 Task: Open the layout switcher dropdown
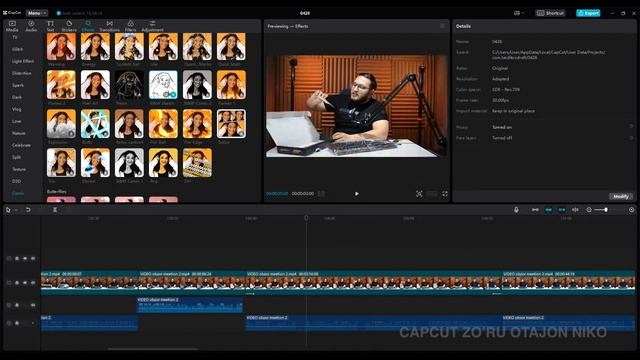[x=519, y=13]
